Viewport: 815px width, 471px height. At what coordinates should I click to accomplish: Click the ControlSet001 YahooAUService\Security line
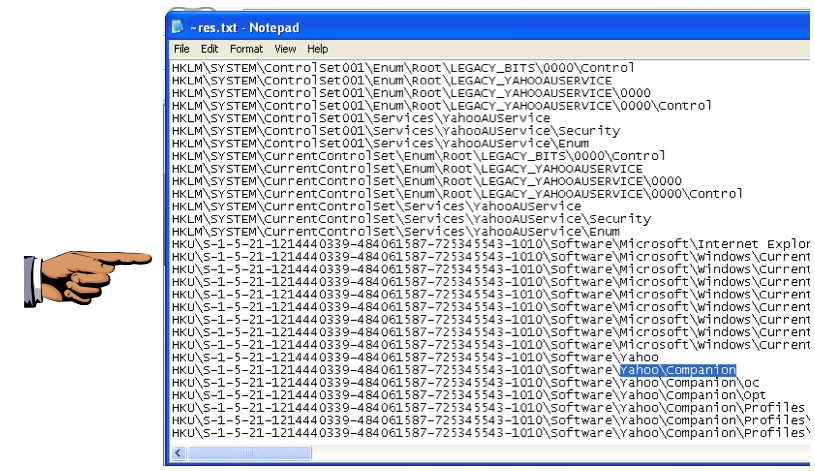tap(396, 131)
